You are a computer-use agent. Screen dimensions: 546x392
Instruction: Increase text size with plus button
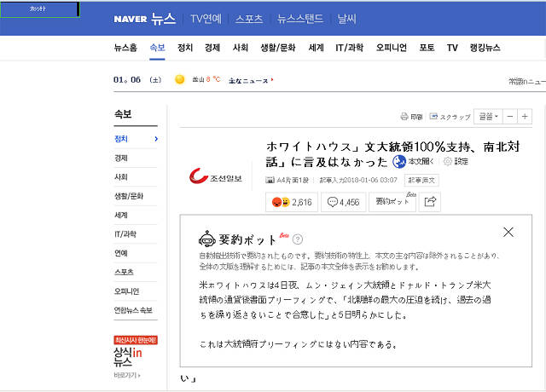coord(530,116)
